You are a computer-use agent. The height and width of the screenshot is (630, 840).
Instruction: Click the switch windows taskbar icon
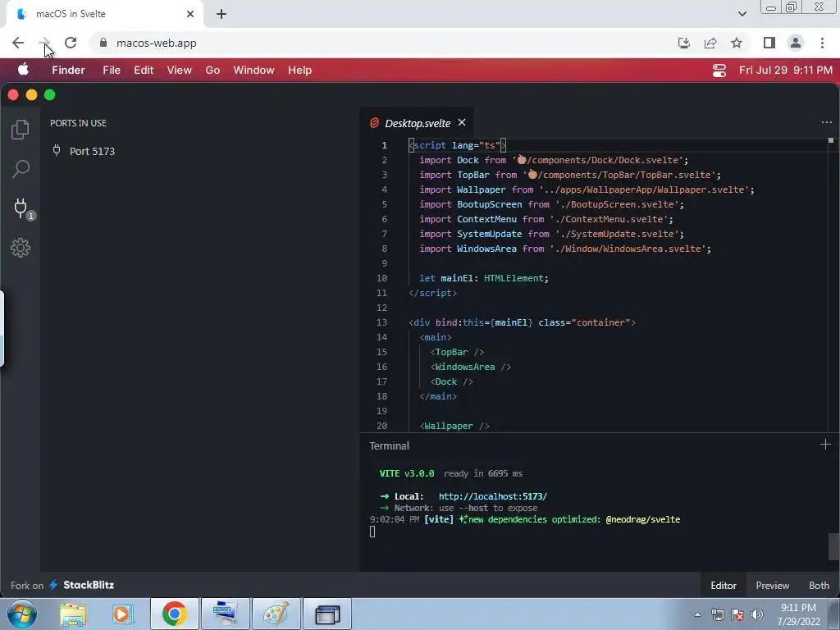pyautogui.click(x=327, y=614)
